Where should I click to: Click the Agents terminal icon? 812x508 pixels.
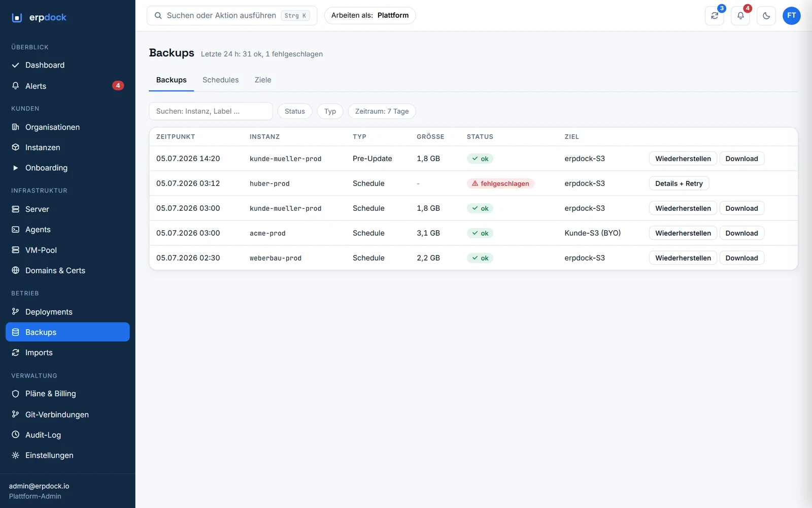click(x=16, y=230)
